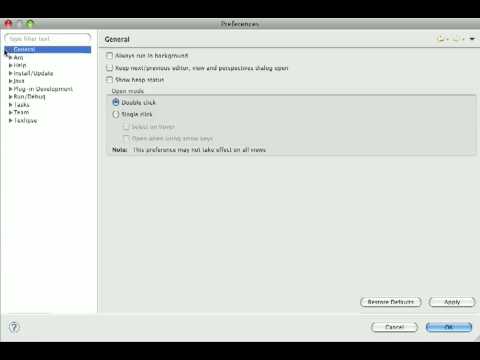Select the General category label
This screenshot has height=360, width=480.
pyautogui.click(x=24, y=49)
